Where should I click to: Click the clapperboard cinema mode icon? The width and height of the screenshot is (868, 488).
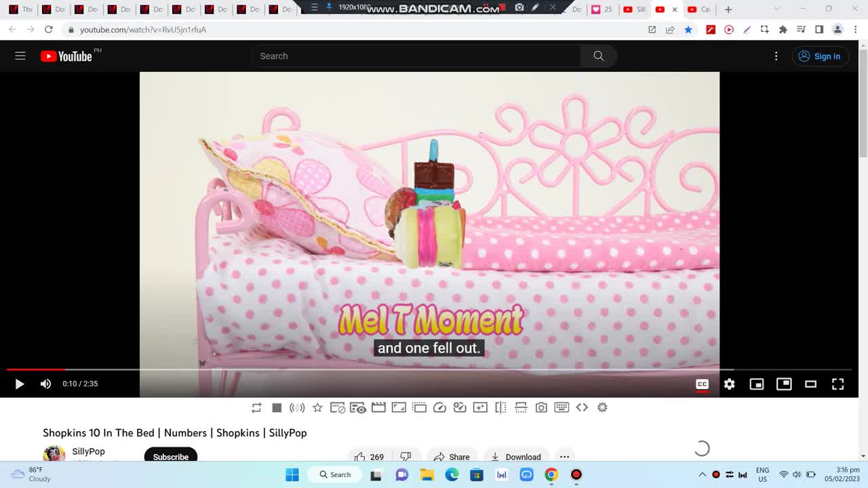pos(378,407)
